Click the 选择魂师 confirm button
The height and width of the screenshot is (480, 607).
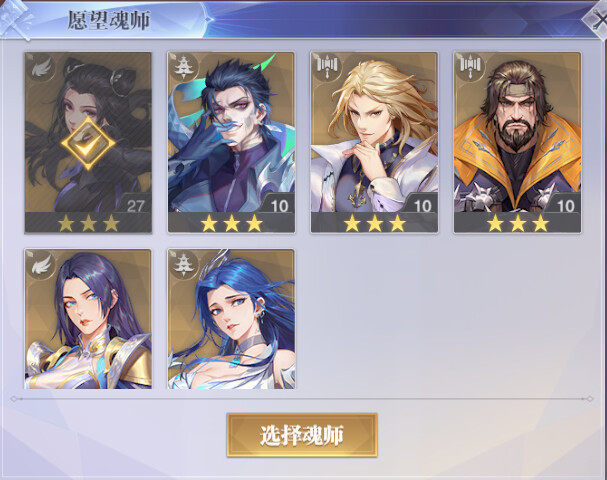pyautogui.click(x=302, y=435)
